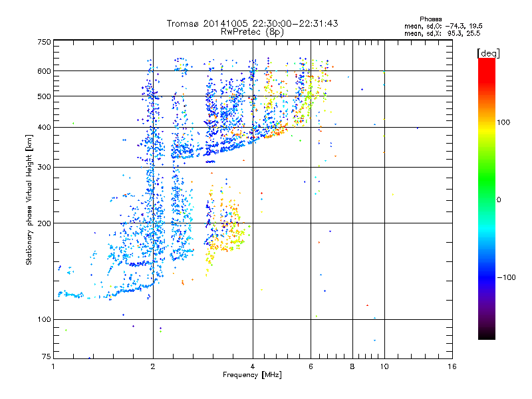Viewport: 532px width, 399px height.
Task: Click the black bottom of the phase colorbar
Action: [x=487, y=334]
